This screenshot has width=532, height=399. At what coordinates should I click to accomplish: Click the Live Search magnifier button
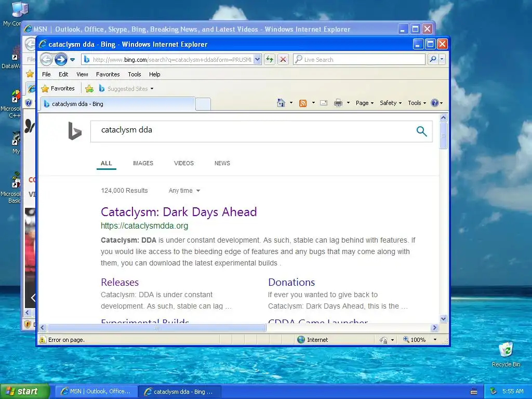click(433, 59)
